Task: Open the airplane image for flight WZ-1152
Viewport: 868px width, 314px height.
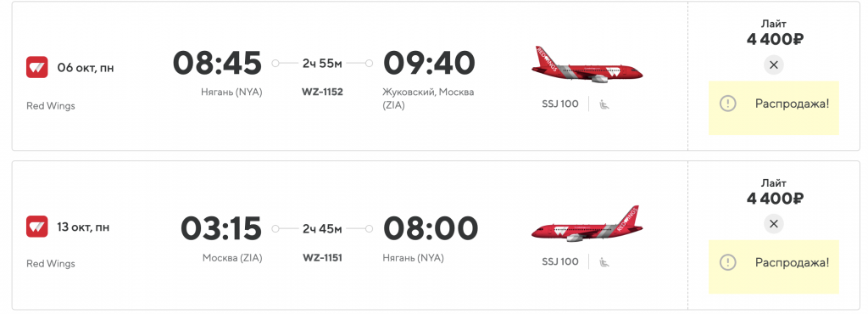Action: coord(587,64)
